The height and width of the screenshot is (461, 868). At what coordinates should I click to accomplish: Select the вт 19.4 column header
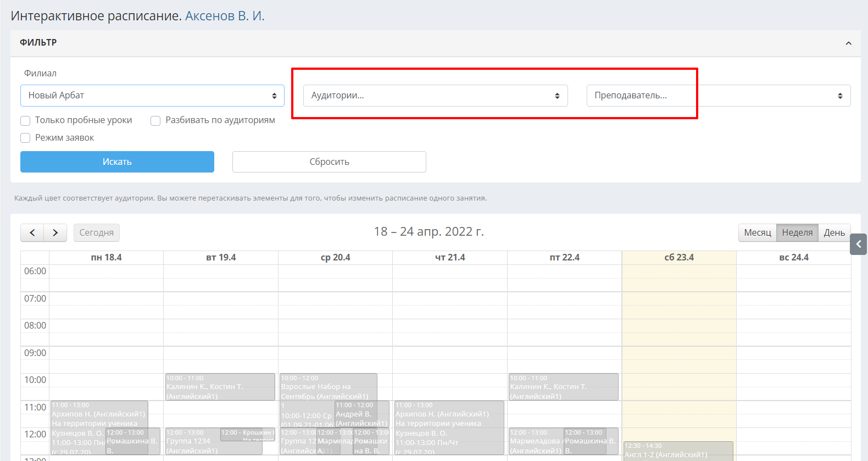click(x=221, y=257)
